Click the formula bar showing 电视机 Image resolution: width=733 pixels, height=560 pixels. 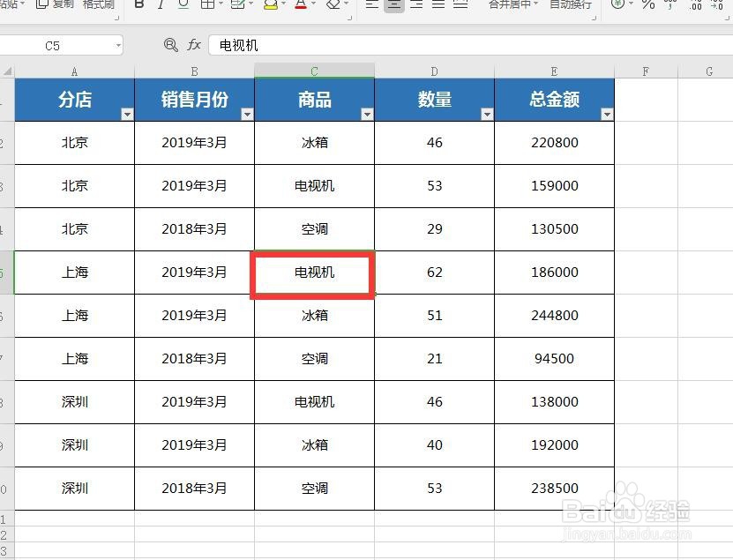(471, 45)
